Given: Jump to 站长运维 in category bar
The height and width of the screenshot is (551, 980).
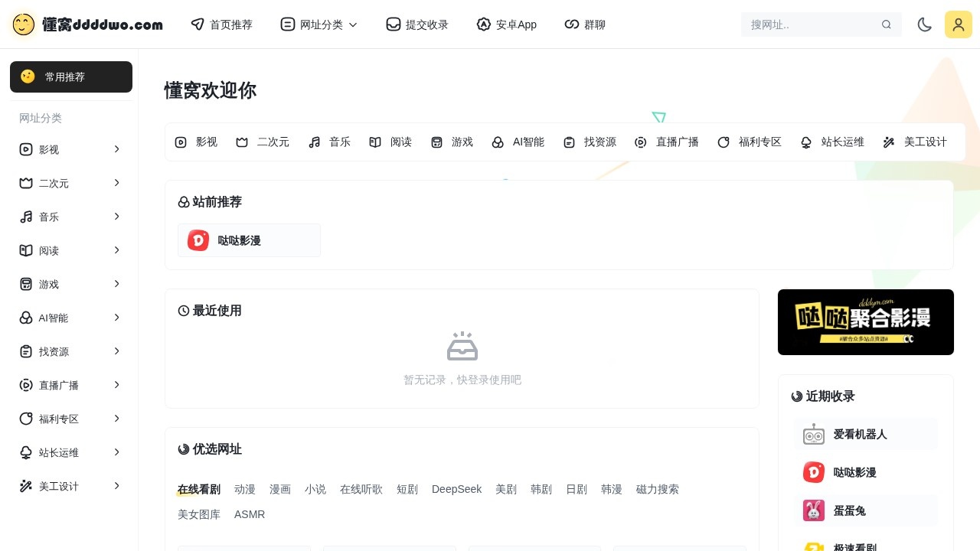Looking at the screenshot, I should (x=832, y=142).
